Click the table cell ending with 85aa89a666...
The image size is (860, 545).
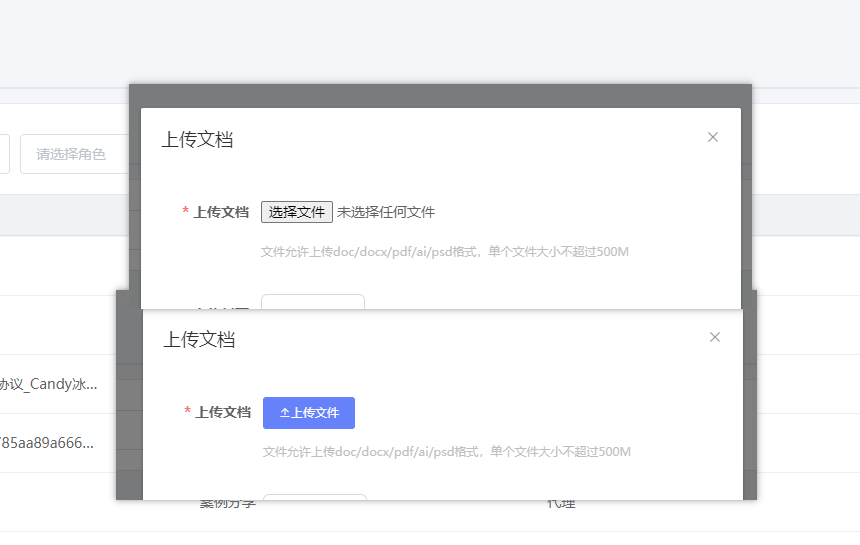47,443
